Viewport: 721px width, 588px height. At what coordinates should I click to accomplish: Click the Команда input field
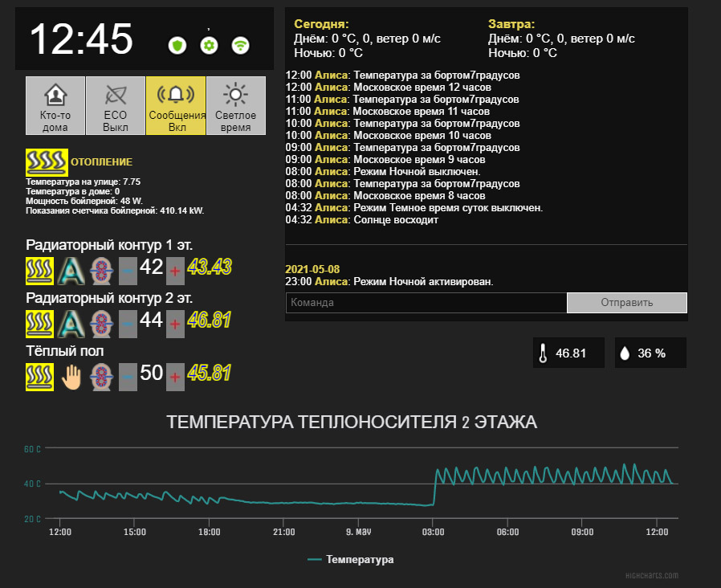(426, 303)
